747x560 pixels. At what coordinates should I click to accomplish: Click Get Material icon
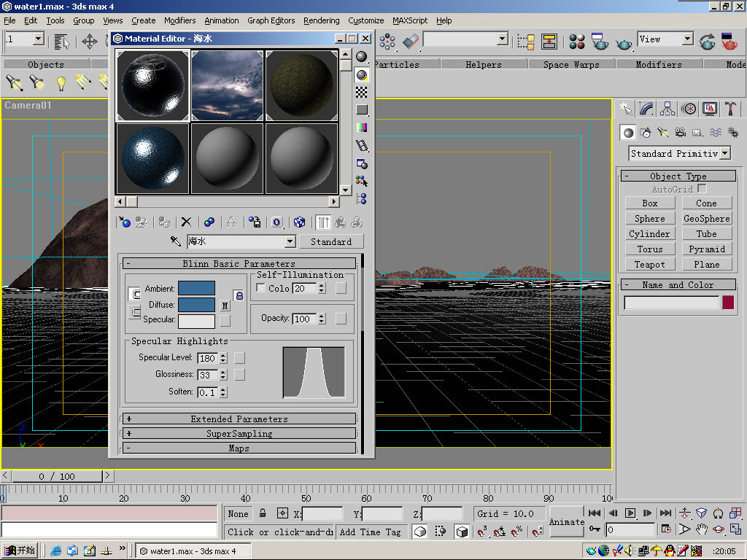coord(125,222)
